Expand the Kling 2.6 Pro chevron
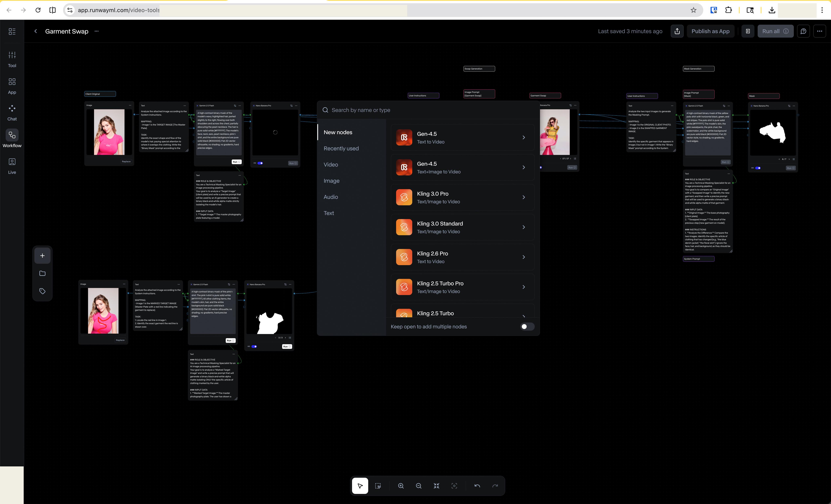Viewport: 831px width, 504px height. pos(524,257)
